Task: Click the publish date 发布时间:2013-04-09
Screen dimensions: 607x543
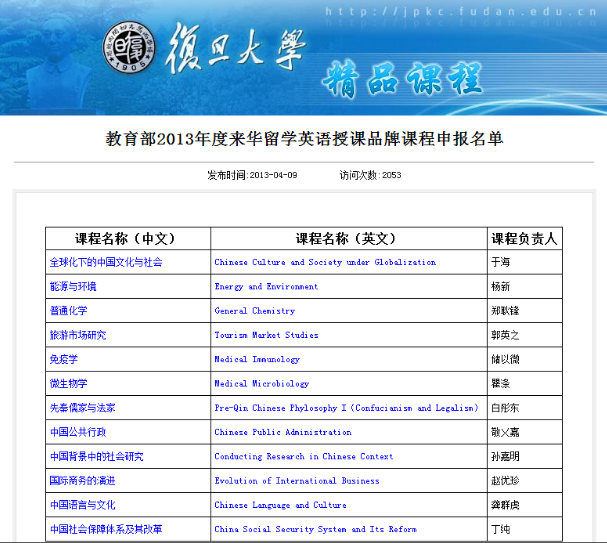Action: [x=252, y=175]
